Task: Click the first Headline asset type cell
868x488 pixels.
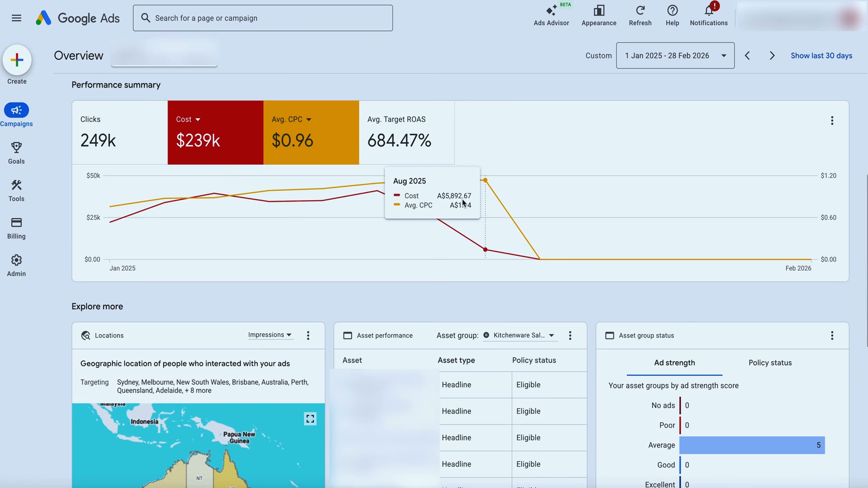Action: (x=476, y=385)
